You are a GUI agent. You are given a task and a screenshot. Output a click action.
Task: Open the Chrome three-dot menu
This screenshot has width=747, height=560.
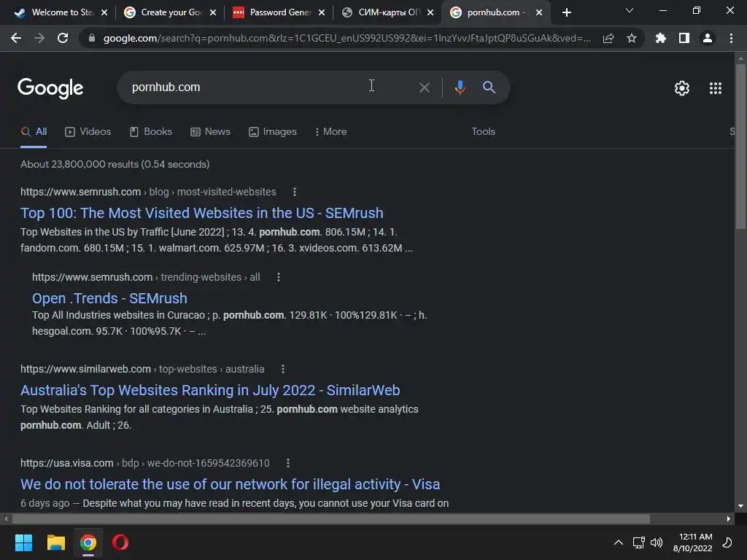(731, 38)
